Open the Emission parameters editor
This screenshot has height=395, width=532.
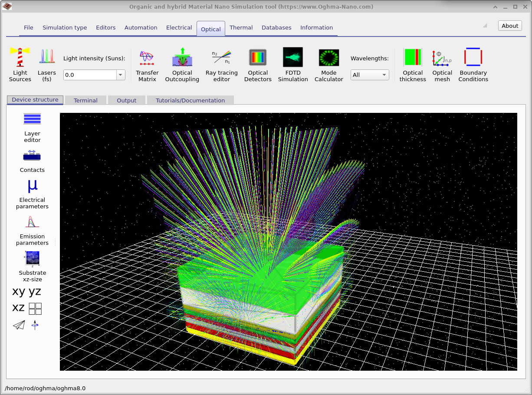pyautogui.click(x=32, y=230)
